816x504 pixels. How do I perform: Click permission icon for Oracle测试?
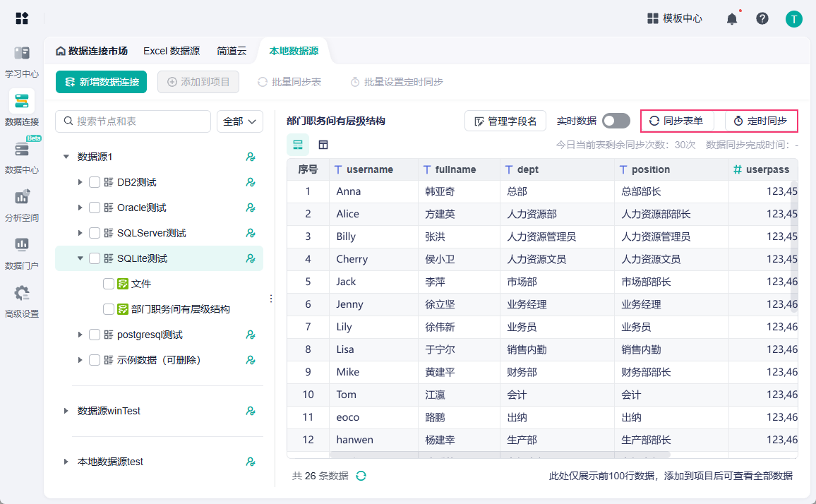click(x=251, y=208)
